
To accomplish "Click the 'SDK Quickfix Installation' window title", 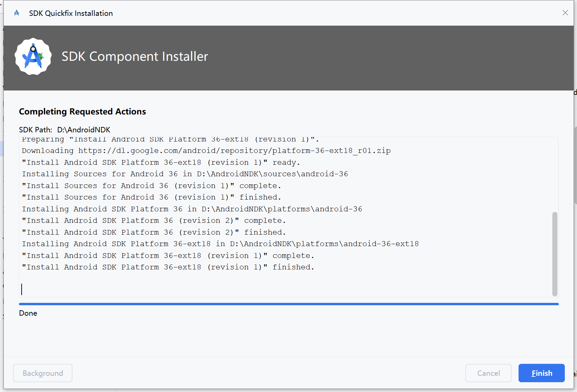I will [x=71, y=13].
